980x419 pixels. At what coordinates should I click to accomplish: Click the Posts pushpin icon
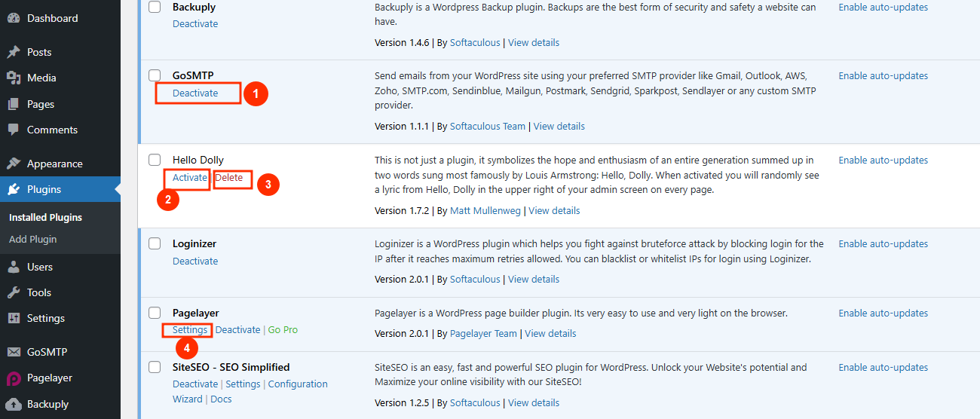(x=13, y=52)
